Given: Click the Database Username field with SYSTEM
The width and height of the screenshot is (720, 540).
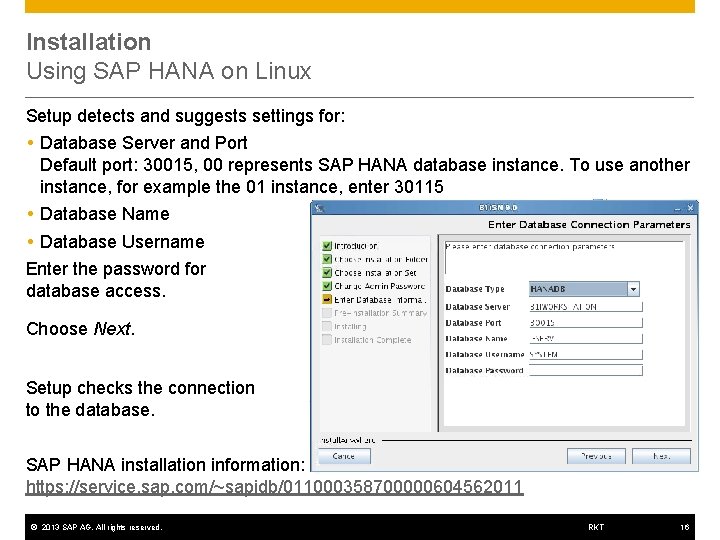Looking at the screenshot, I should [x=585, y=354].
